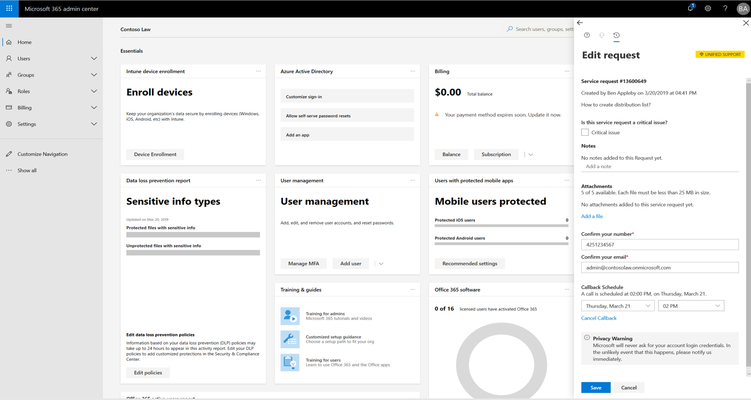Click the Groups icon in sidebar
The width and height of the screenshot is (751, 400).
click(9, 75)
